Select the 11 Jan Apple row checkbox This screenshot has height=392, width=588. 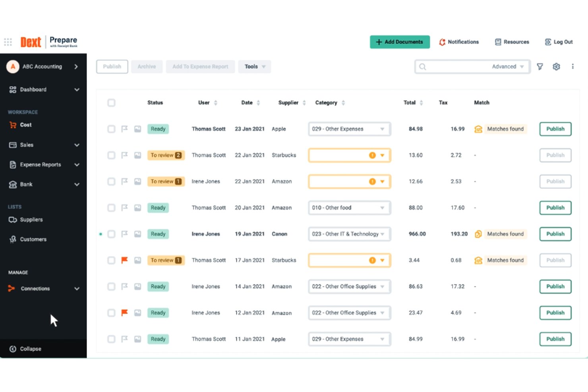click(111, 339)
